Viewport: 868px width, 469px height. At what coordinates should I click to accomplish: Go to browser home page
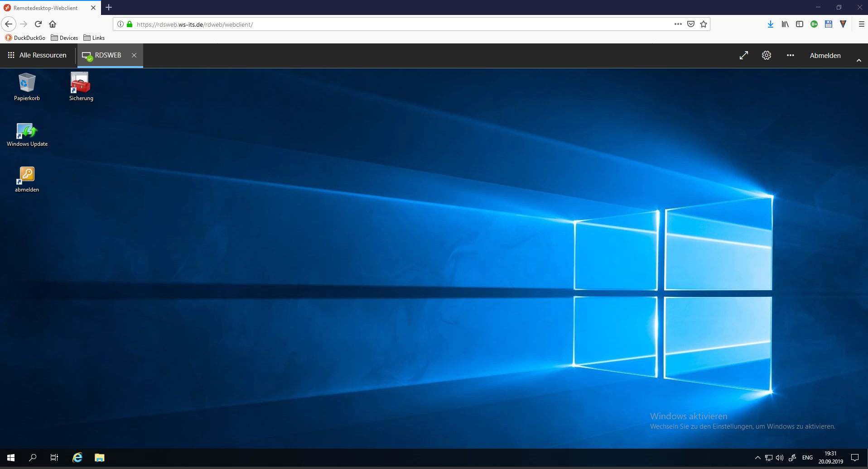click(x=53, y=24)
